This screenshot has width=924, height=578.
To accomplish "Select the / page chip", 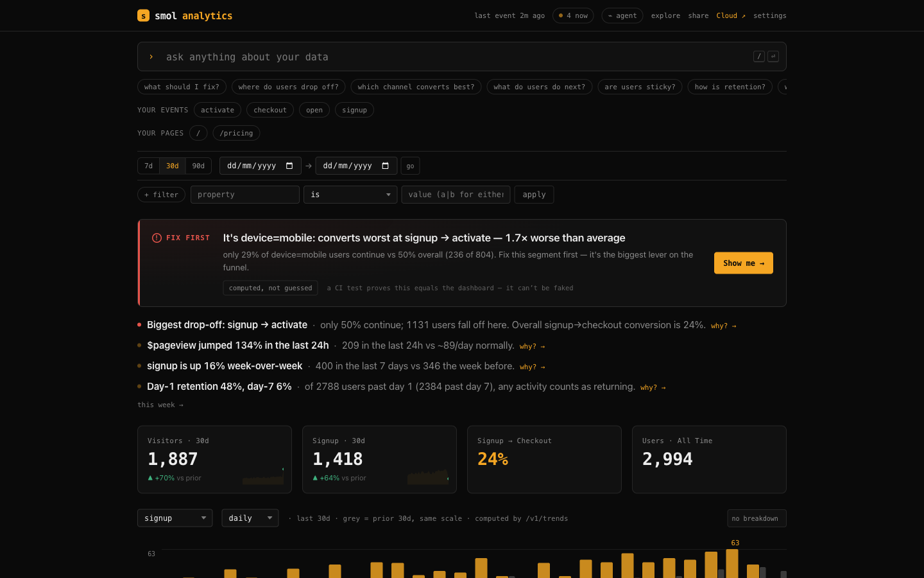I will pyautogui.click(x=198, y=133).
